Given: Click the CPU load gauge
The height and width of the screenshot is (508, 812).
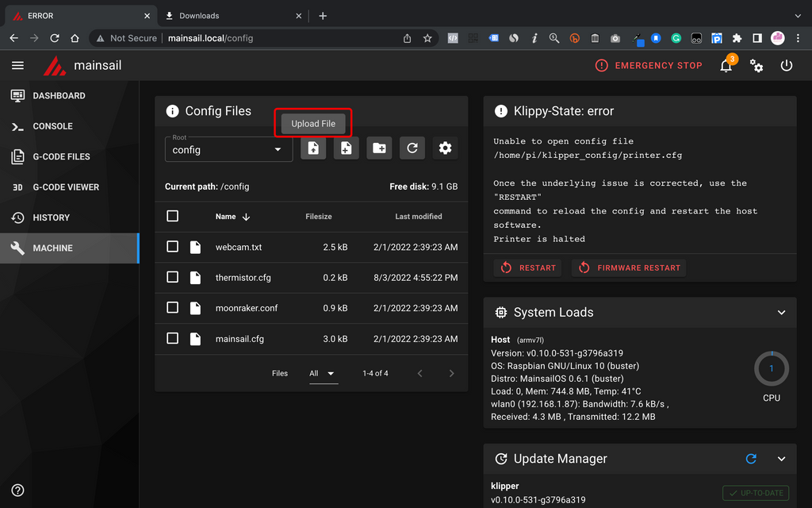Looking at the screenshot, I should 771,368.
